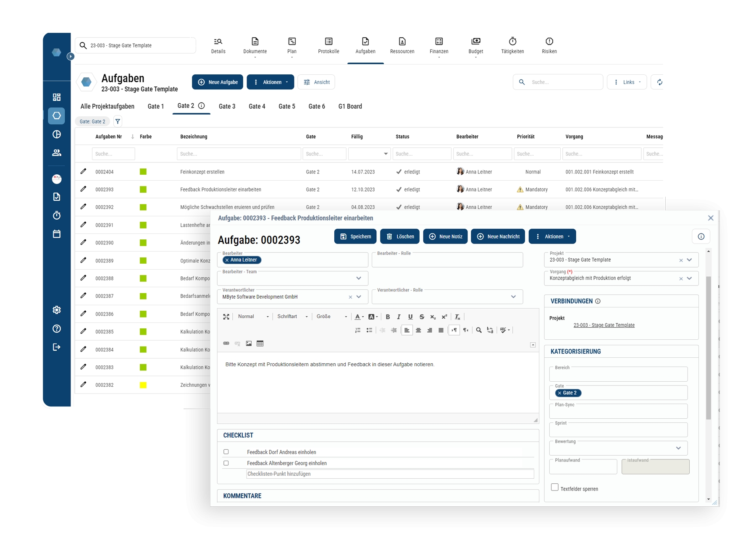Check 'Feedback Altenberger Georg einholen'
The width and height of the screenshot is (756, 556).
coord(226,463)
